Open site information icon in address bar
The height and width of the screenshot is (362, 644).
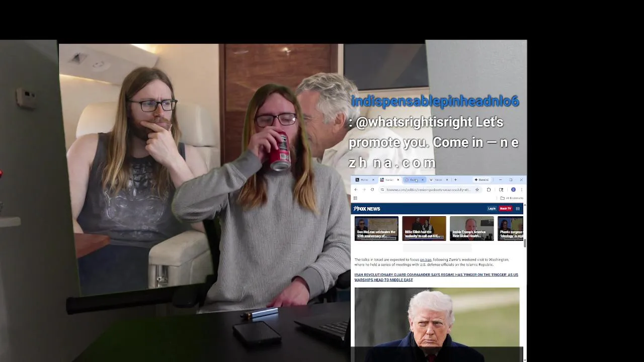click(382, 190)
